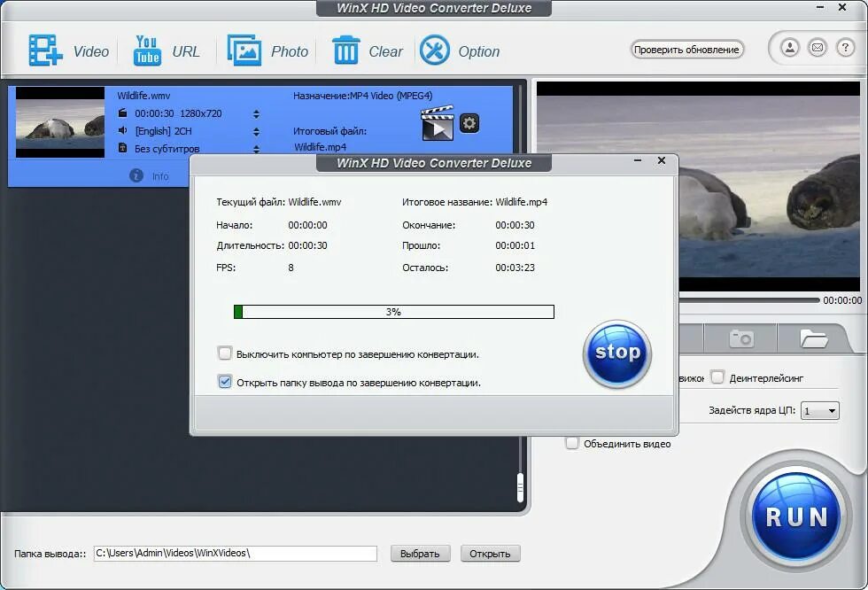Expand the Без субтитров subtitle selector
Viewport: 868px width, 590px height.
256,149
